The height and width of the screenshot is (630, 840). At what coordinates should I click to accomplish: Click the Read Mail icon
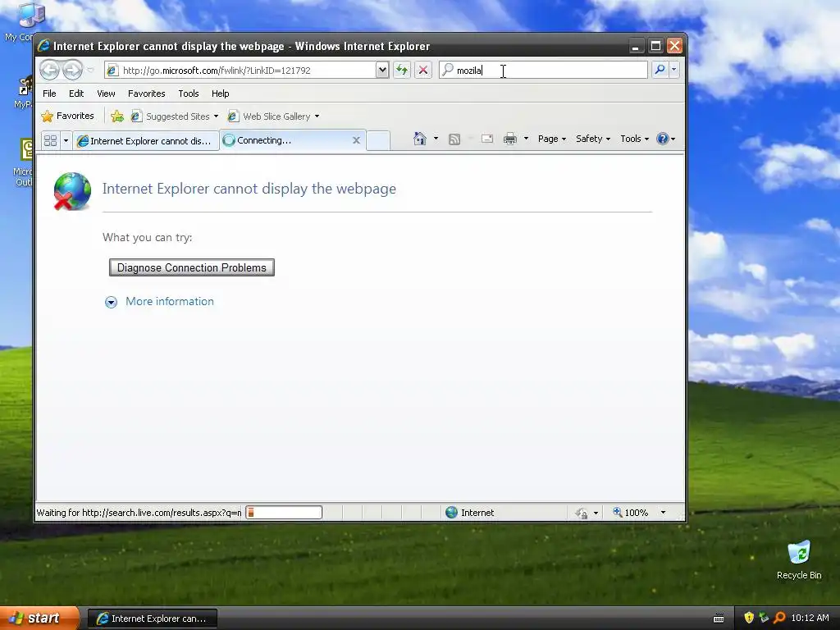click(x=487, y=139)
